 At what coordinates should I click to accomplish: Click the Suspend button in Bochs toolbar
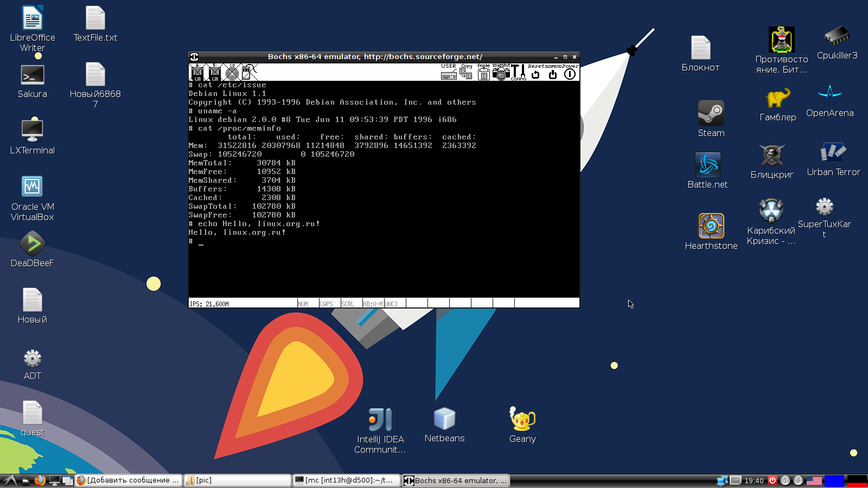coord(553,72)
